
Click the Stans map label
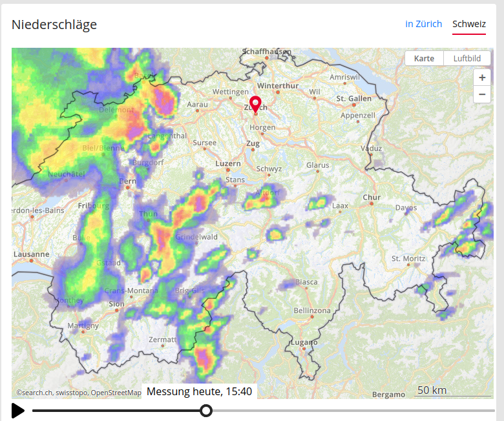pos(235,180)
